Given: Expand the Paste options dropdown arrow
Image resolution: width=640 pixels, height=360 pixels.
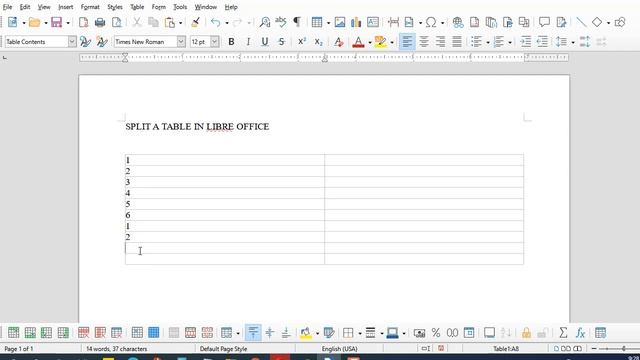Looking at the screenshot, I should point(180,23).
